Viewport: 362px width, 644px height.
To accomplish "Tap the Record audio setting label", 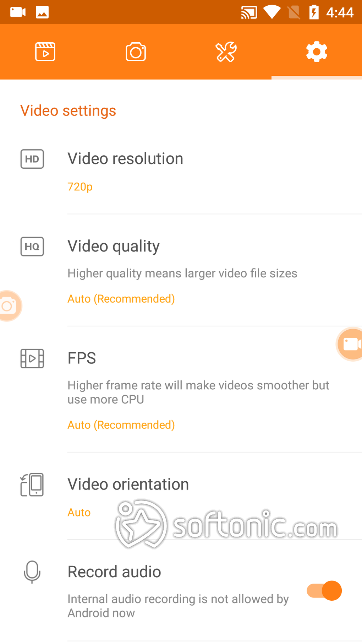I will tap(114, 572).
